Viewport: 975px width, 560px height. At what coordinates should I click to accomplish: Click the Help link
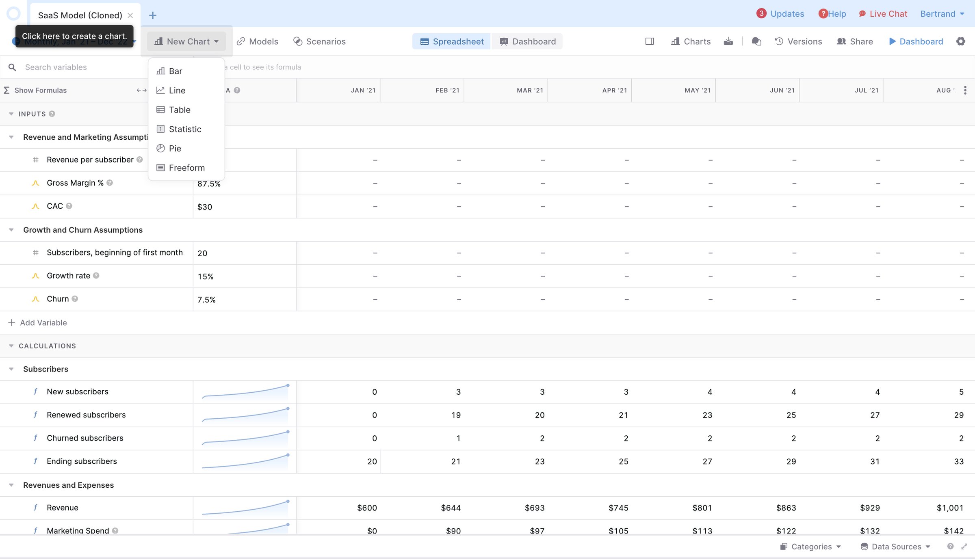tap(832, 14)
